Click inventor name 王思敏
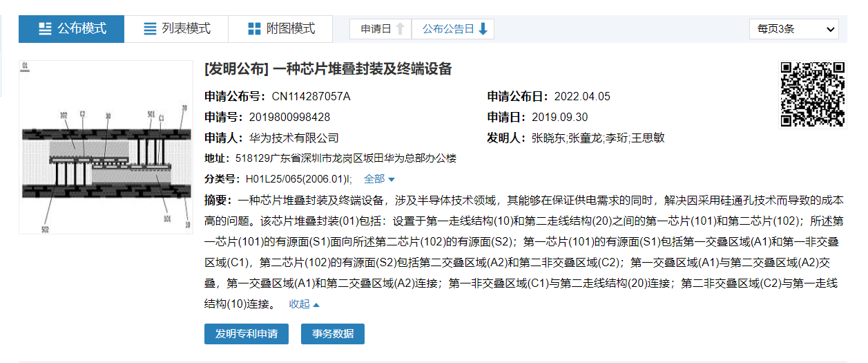The image size is (868, 363). pos(648,138)
